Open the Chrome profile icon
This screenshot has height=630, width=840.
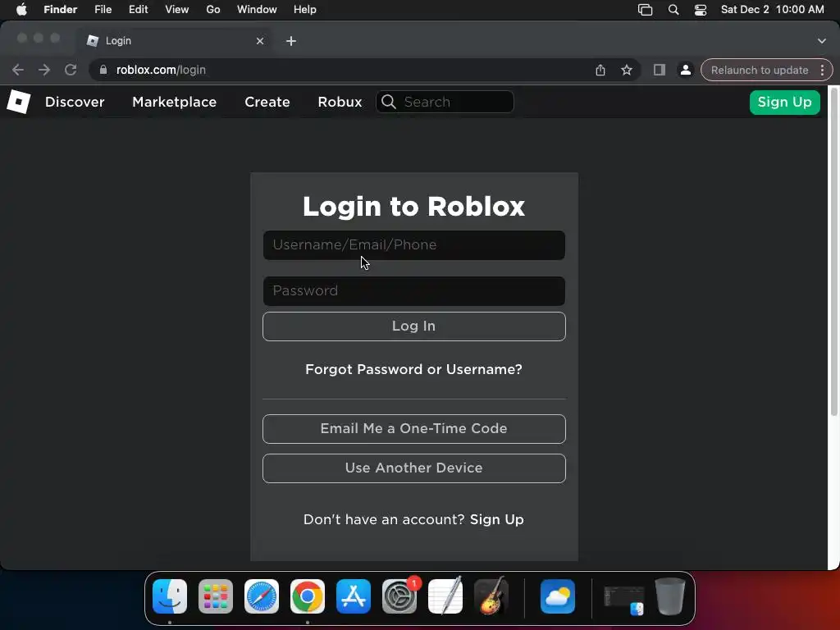pyautogui.click(x=685, y=71)
